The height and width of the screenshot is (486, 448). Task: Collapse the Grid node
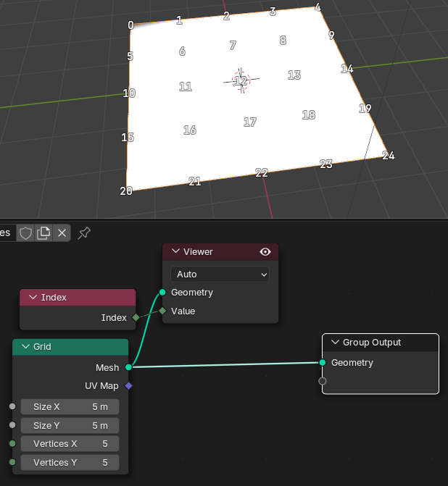(26, 346)
